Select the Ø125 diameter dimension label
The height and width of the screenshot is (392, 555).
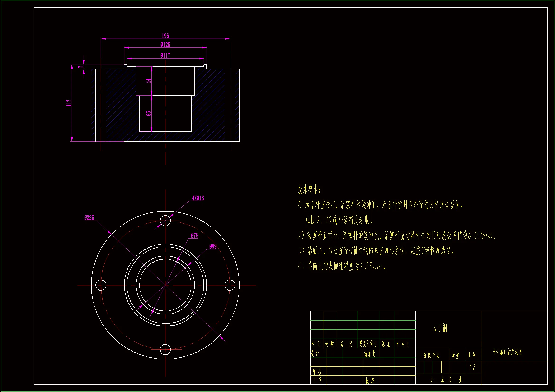pos(165,45)
